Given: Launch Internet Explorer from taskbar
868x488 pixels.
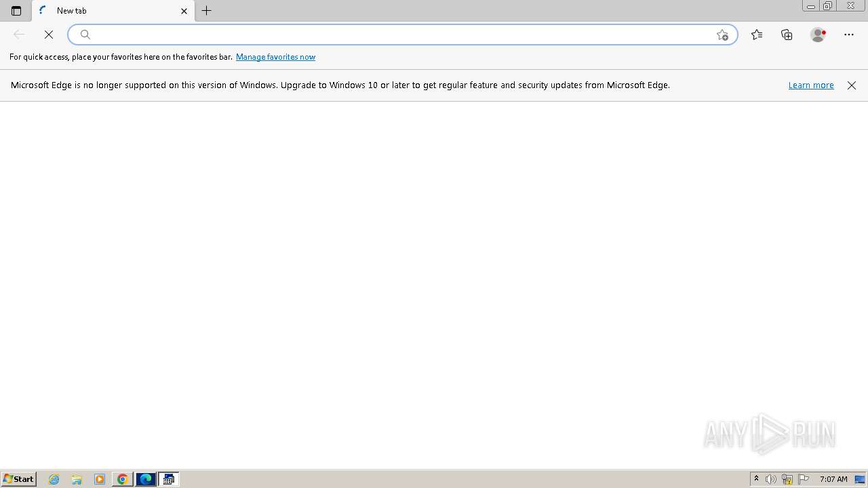Looking at the screenshot, I should tap(54, 479).
